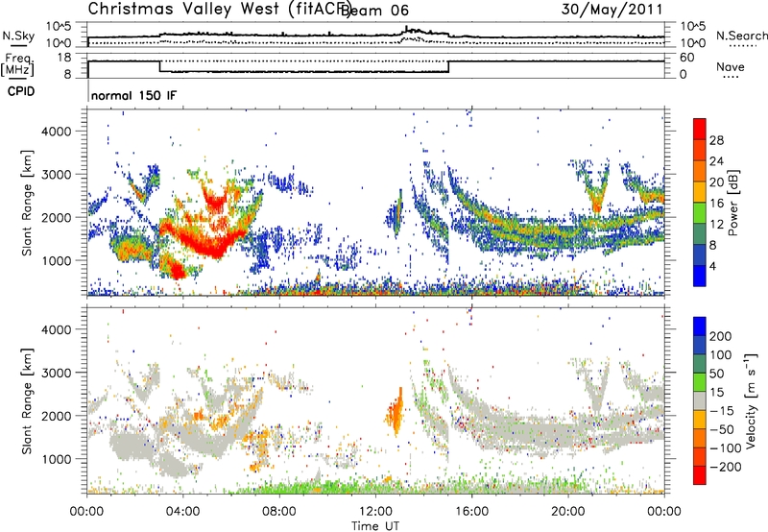This screenshot has height=532, width=768.
Task: Click the '2000' tick on the velocity panel
Action: (x=56, y=416)
